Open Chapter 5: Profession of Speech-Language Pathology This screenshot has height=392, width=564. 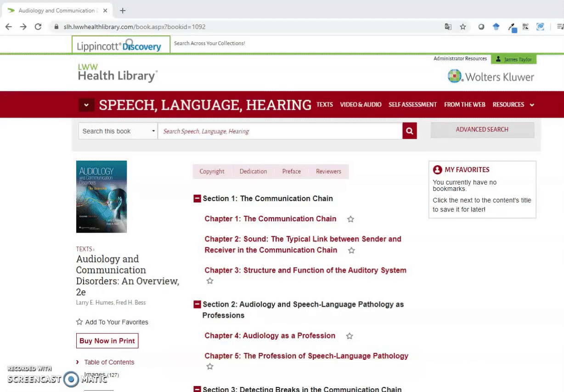306,356
